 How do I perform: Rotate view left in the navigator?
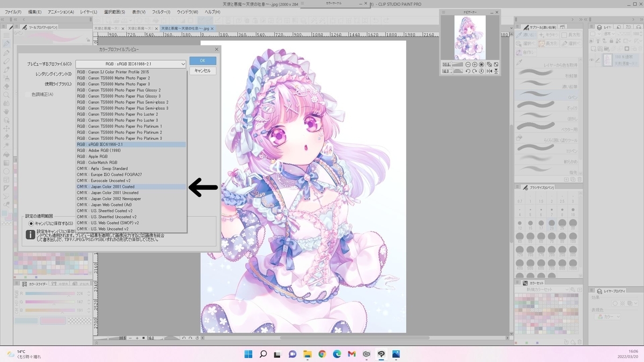pos(468,71)
